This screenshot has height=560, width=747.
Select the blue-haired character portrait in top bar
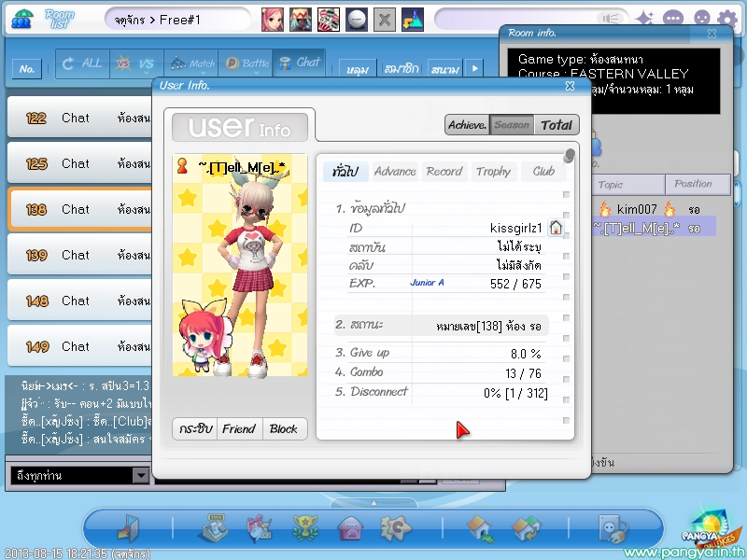pos(301,20)
